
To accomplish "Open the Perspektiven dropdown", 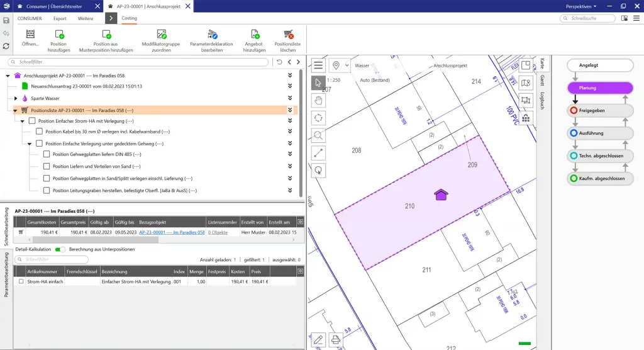I will [580, 6].
